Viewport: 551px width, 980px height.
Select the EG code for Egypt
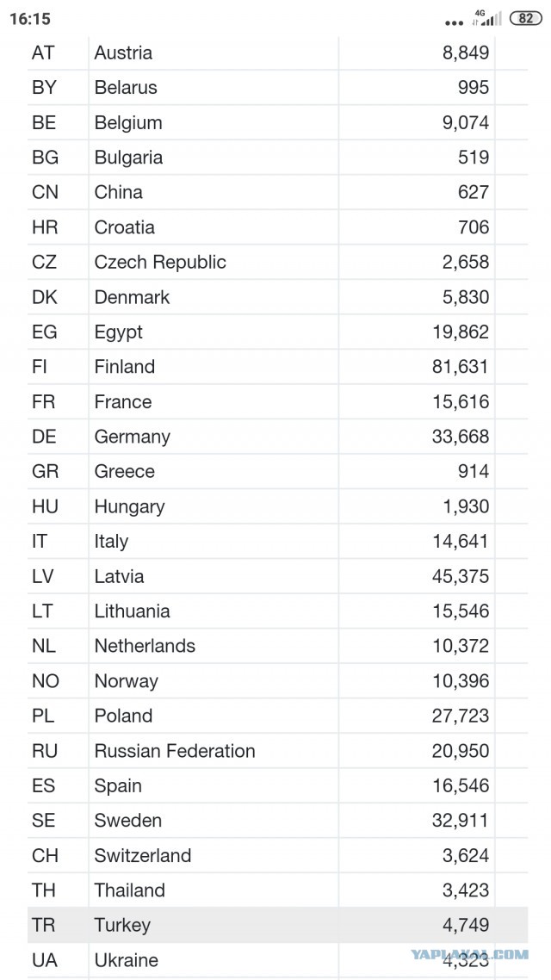pyautogui.click(x=45, y=332)
